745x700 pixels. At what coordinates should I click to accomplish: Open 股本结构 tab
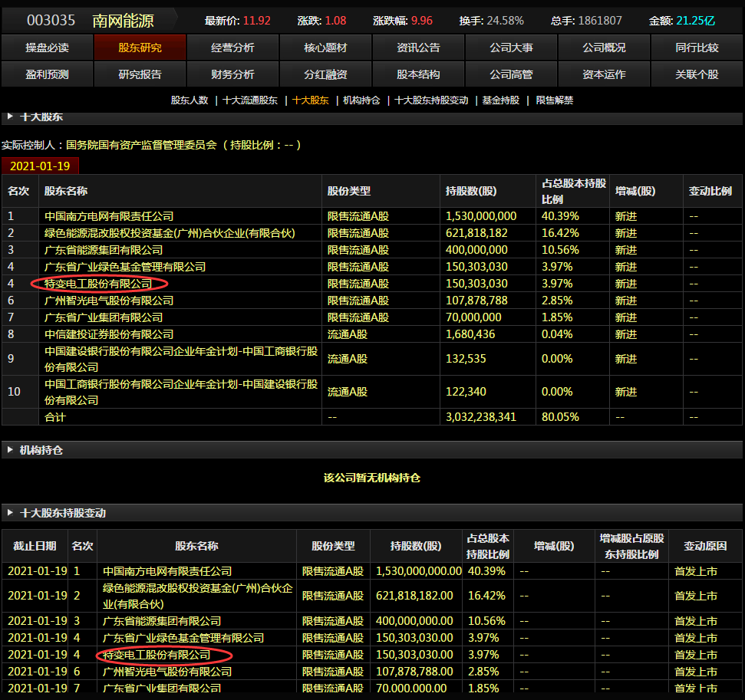(419, 74)
